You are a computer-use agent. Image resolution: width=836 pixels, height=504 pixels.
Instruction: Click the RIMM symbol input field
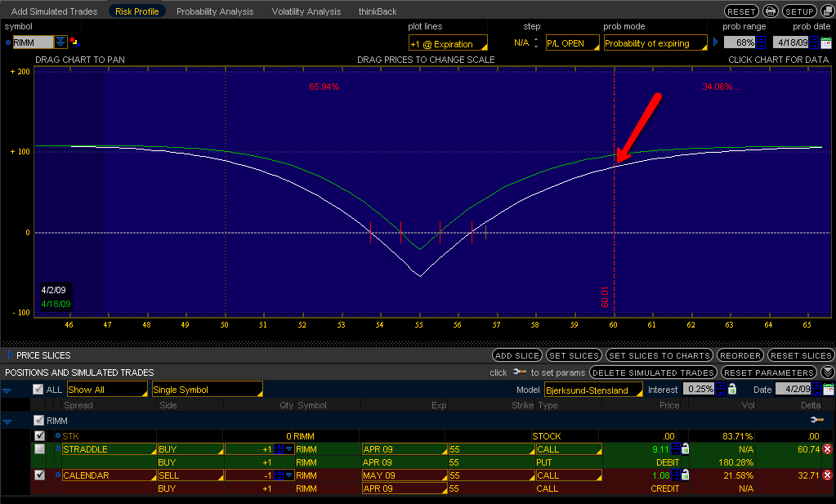(x=33, y=42)
